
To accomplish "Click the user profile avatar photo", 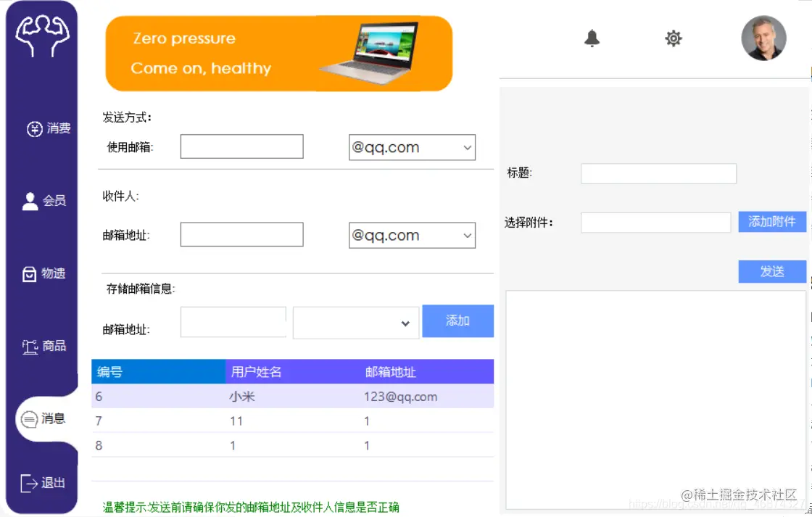I will 763,38.
